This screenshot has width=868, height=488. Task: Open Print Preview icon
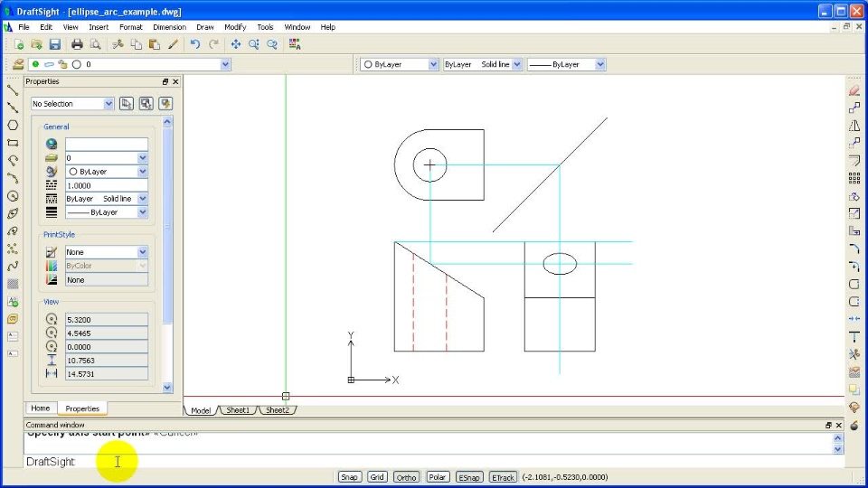pyautogui.click(x=95, y=44)
